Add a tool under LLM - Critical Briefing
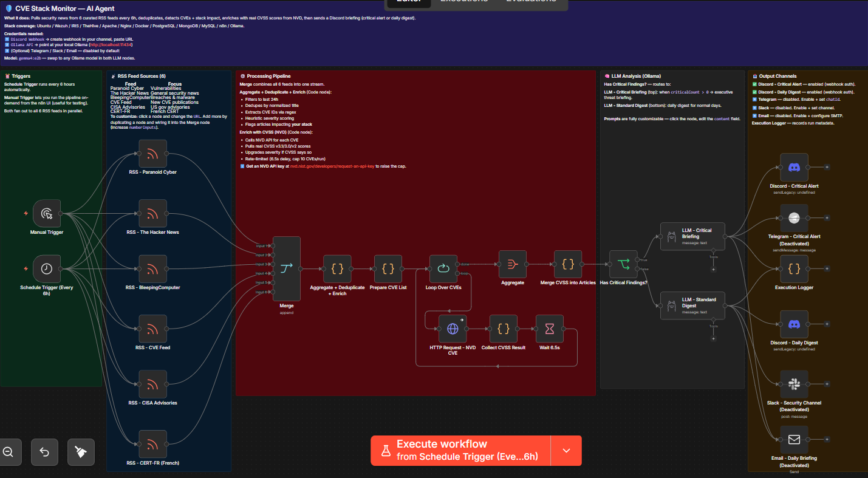 [713, 269]
